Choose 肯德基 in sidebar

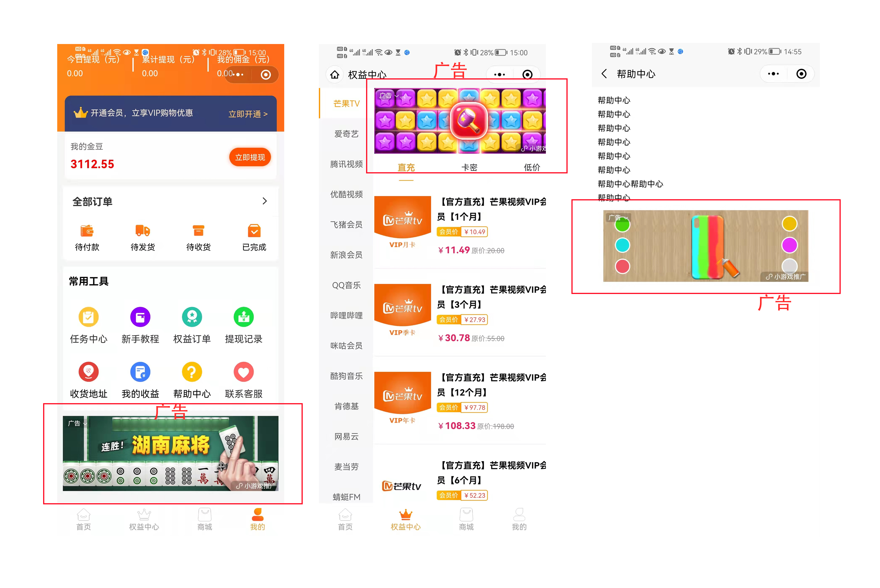[x=346, y=406]
